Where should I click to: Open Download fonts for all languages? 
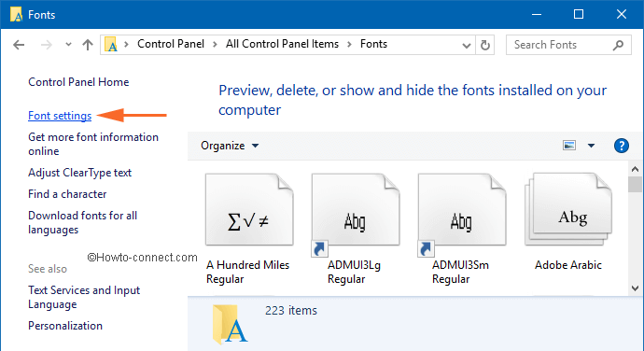pyautogui.click(x=82, y=222)
